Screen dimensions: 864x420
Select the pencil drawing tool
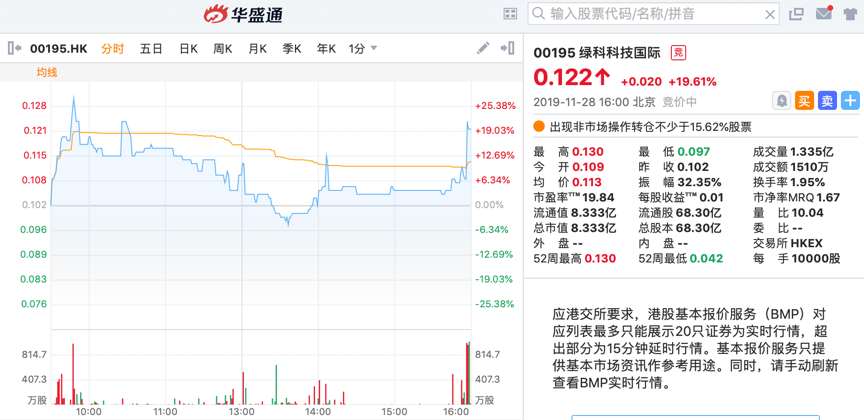(x=483, y=48)
